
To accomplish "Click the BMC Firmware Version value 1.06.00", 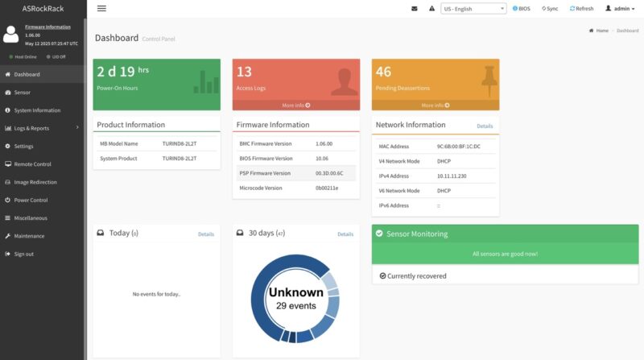I will [324, 144].
